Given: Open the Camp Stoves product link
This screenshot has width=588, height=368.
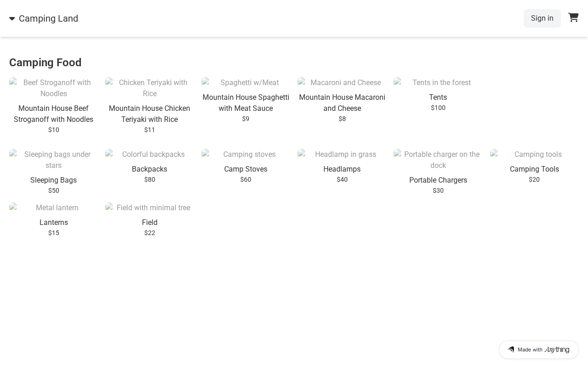Looking at the screenshot, I should tap(246, 169).
